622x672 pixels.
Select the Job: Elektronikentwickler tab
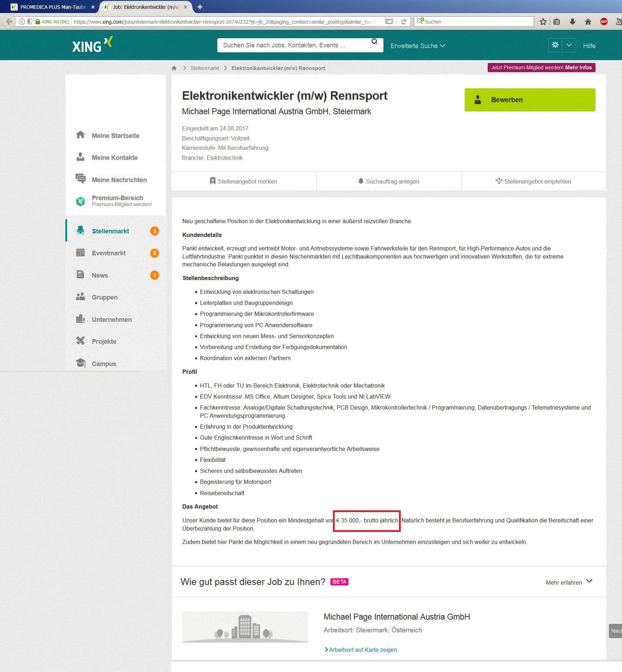[146, 7]
